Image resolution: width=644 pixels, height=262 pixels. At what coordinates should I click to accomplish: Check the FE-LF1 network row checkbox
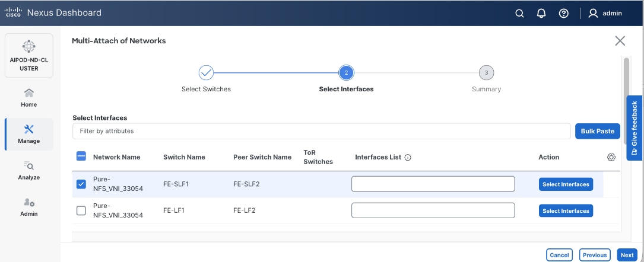pos(81,210)
